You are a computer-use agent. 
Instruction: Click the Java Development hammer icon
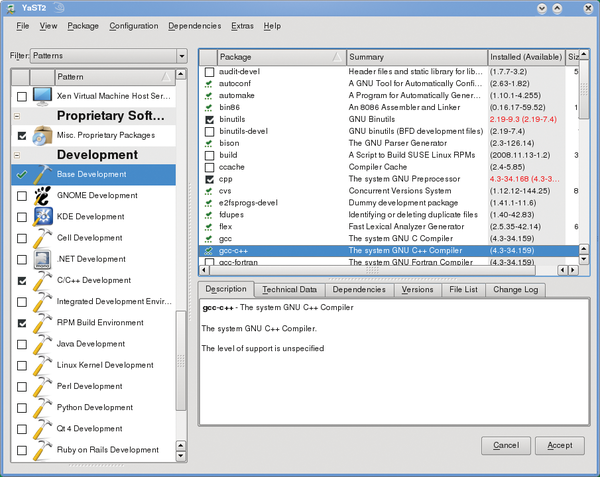(43, 344)
